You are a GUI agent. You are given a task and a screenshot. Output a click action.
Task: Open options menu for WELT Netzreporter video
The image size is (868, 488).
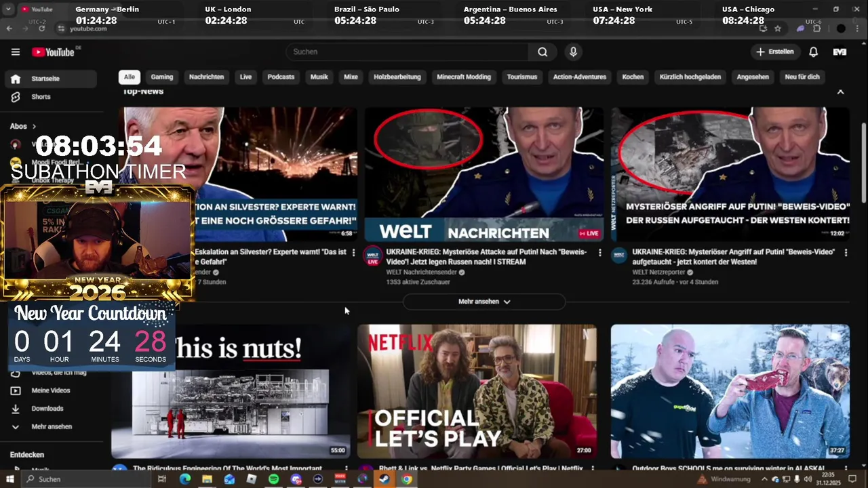[846, 252]
